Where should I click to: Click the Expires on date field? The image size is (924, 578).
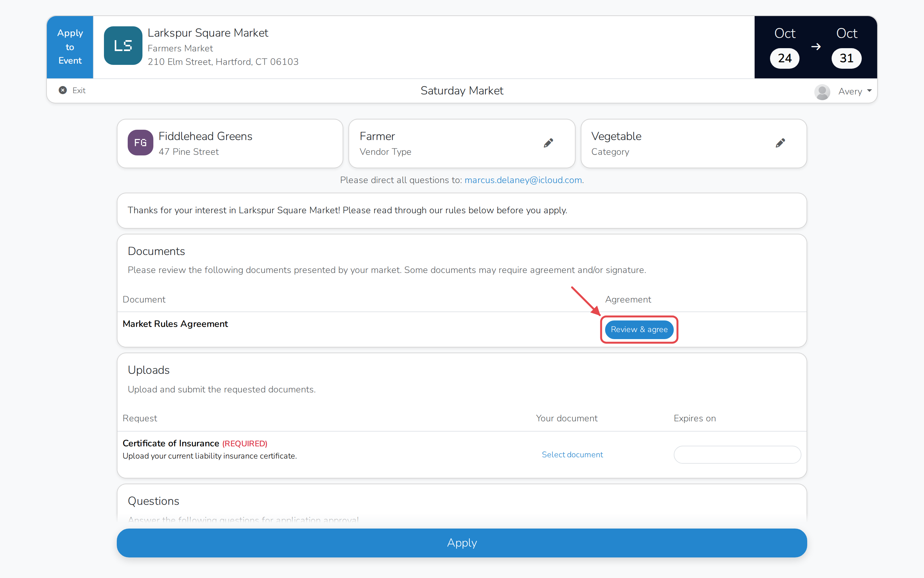click(737, 454)
